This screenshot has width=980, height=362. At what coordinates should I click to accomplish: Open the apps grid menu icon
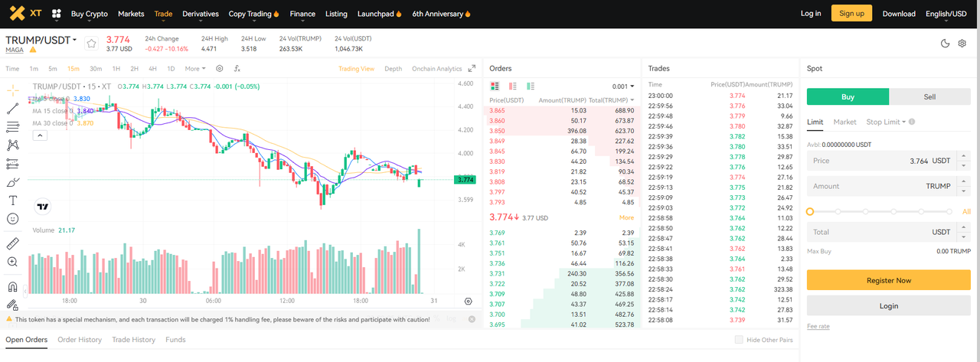pos(57,14)
